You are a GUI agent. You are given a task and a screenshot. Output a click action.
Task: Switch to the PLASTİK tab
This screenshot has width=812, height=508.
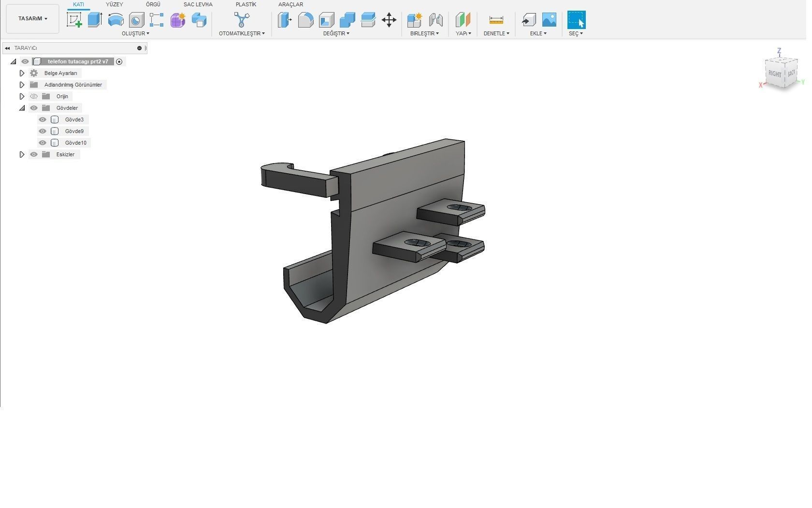(246, 4)
